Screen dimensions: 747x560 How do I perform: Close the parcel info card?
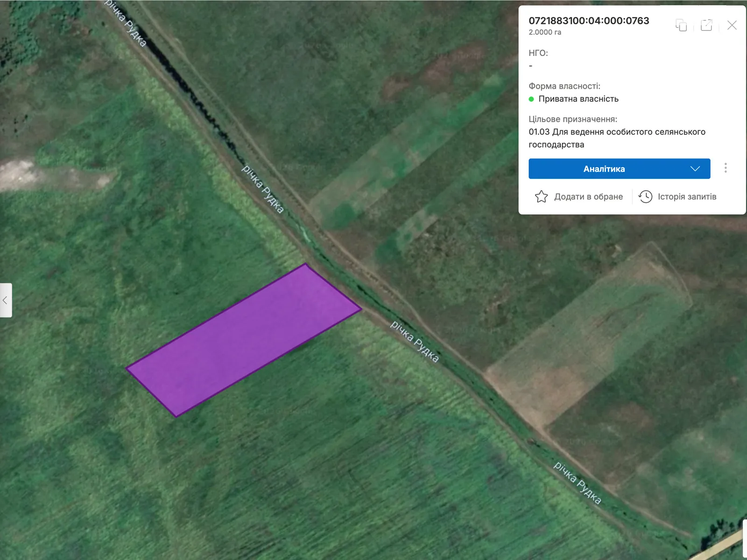(732, 25)
